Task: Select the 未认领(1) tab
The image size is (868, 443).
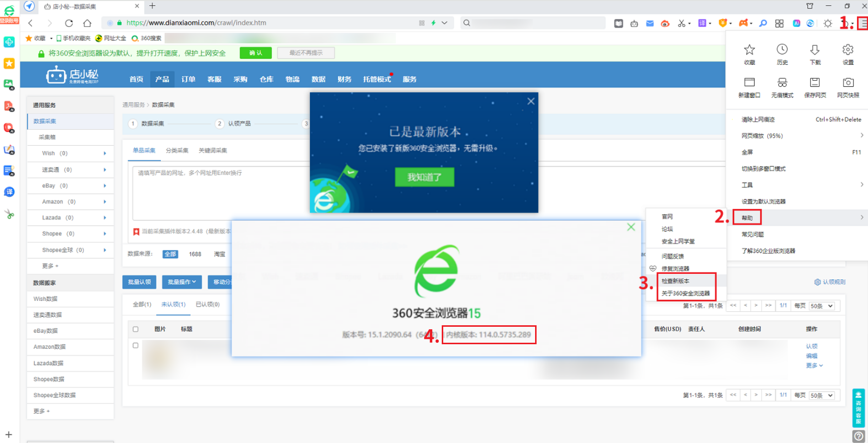Action: pos(173,304)
